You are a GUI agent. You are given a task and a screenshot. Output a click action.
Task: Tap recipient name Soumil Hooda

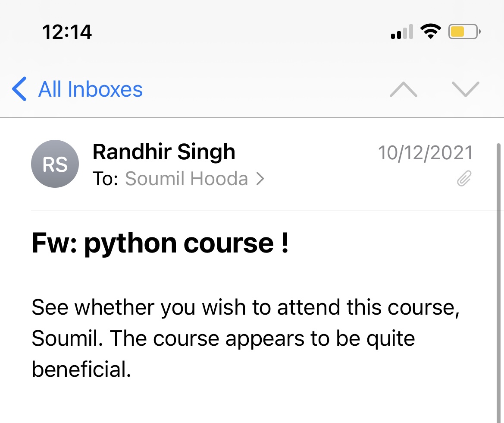click(186, 179)
